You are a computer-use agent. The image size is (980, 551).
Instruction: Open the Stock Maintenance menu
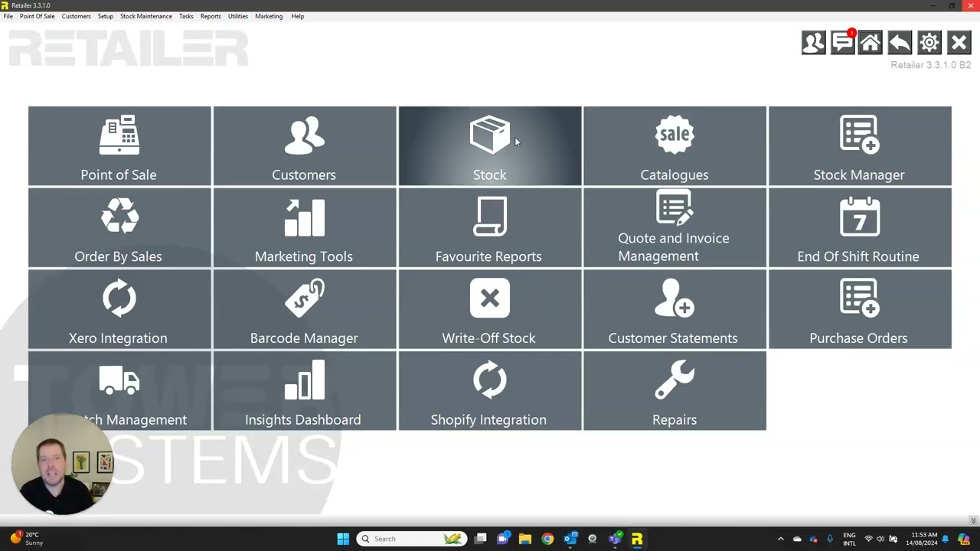[x=146, y=16]
